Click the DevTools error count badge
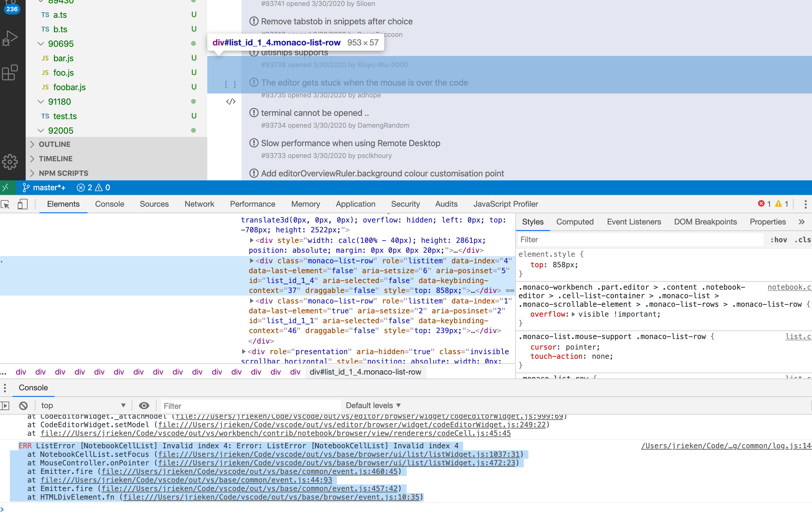This screenshot has width=812, height=522. pyautogui.click(x=764, y=204)
